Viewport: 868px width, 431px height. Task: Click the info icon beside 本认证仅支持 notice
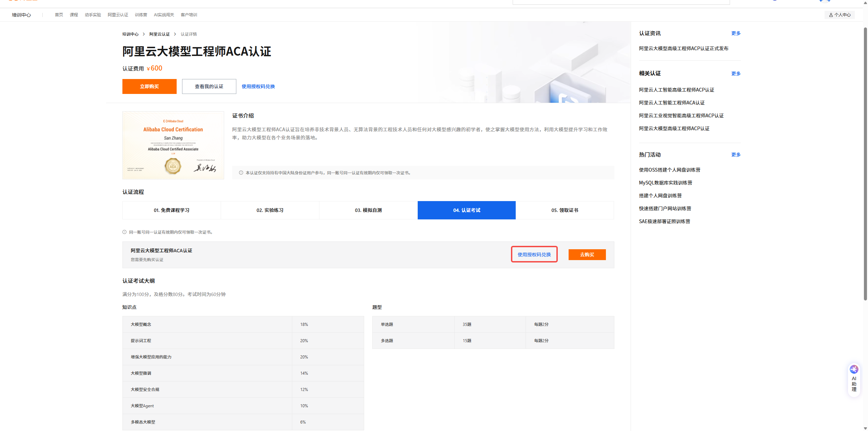pos(241,173)
